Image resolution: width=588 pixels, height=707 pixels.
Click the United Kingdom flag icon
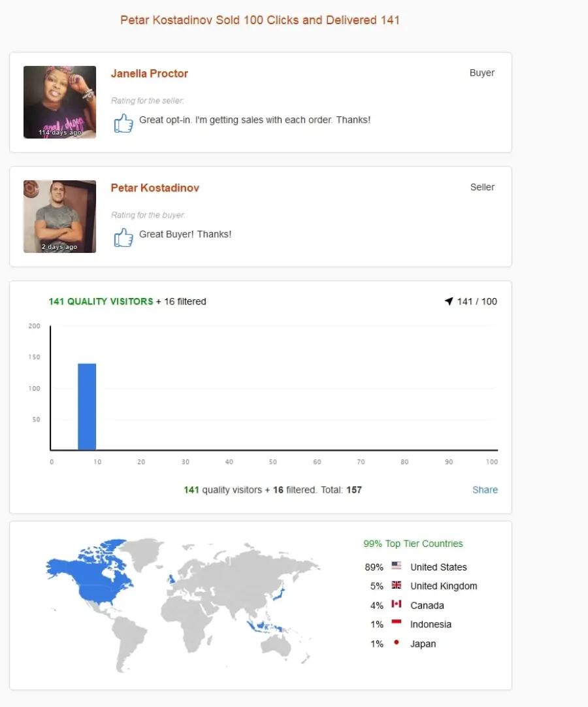[397, 585]
